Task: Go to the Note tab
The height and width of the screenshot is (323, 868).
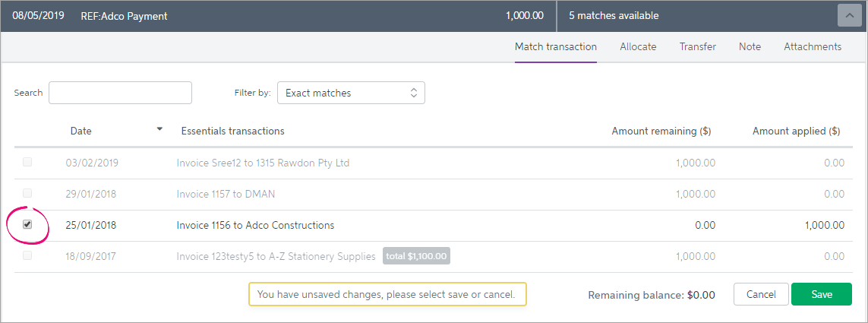Action: point(750,47)
